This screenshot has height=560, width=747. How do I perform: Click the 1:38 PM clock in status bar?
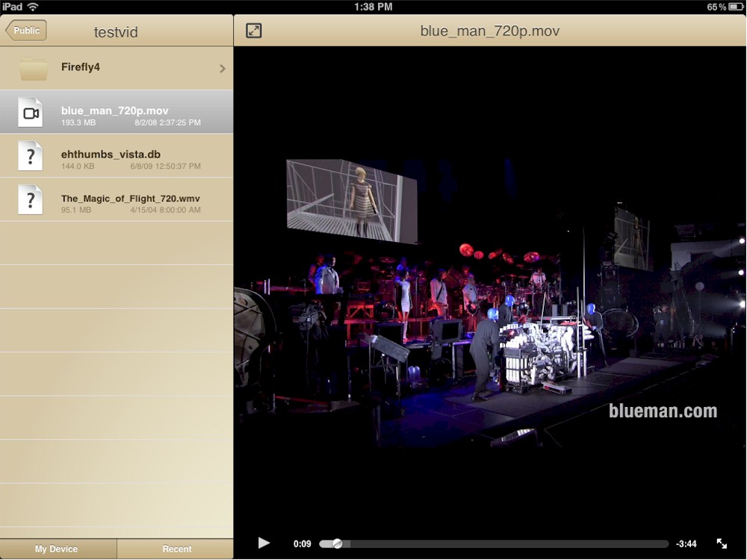373,7
